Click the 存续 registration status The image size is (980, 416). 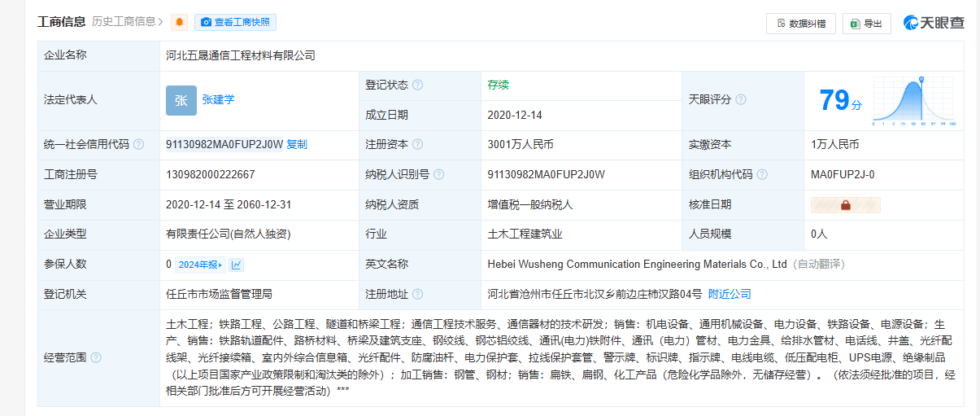click(x=498, y=85)
